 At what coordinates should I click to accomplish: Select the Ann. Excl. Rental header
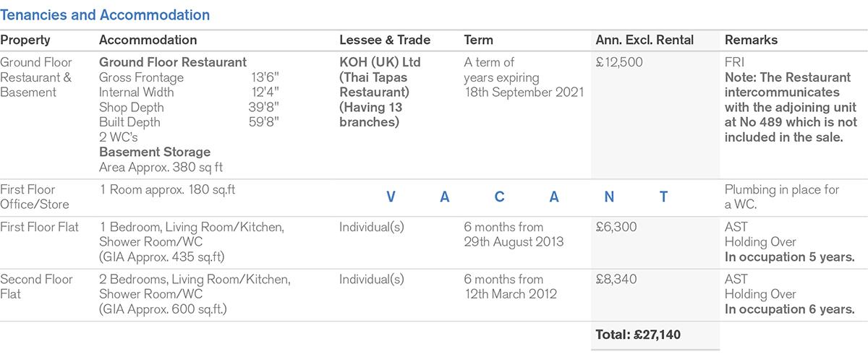[644, 40]
